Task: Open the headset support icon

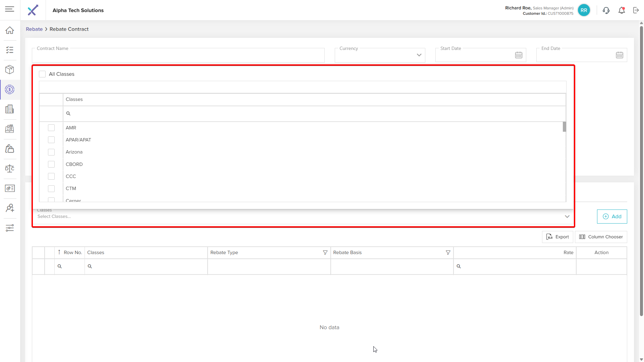Action: click(606, 10)
